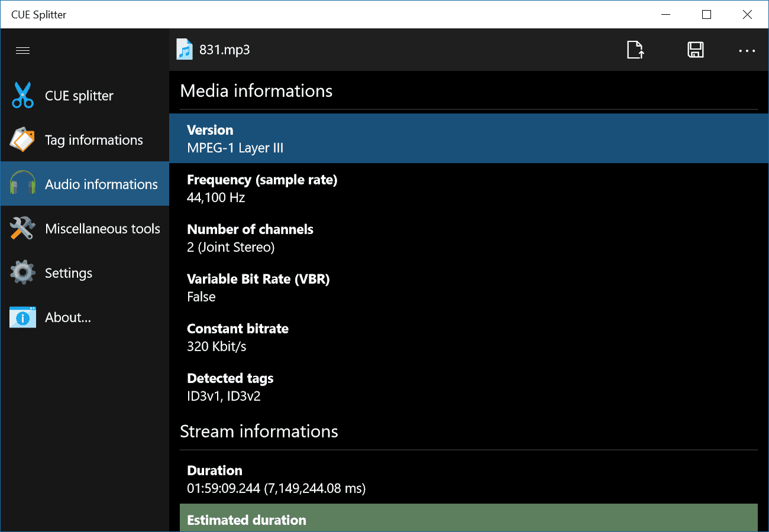Select the Estimated duration row
This screenshot has width=769, height=532.
click(x=468, y=519)
